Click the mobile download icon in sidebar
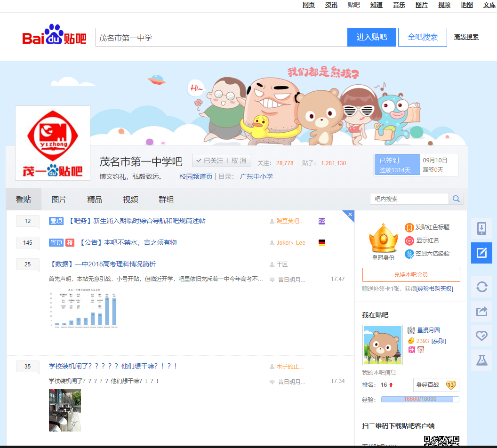 pyautogui.click(x=481, y=228)
